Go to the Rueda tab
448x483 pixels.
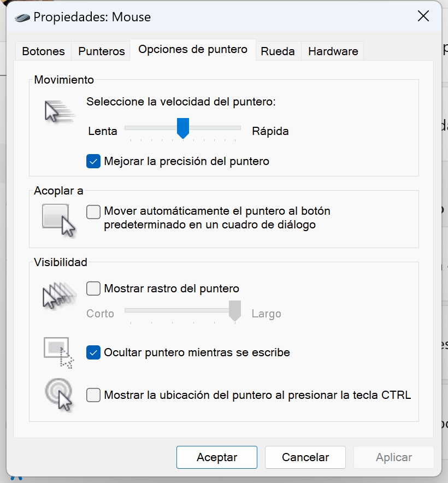tap(278, 51)
